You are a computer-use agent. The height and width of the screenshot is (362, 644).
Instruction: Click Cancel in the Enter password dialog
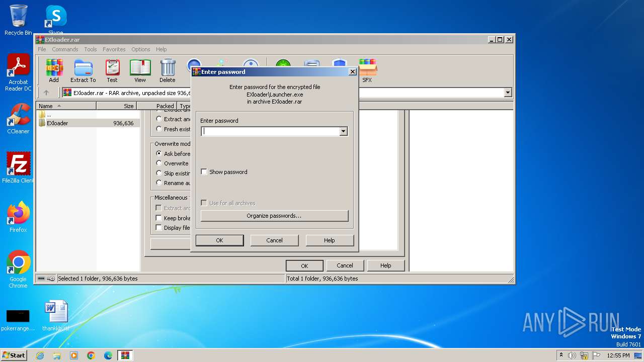click(x=274, y=240)
